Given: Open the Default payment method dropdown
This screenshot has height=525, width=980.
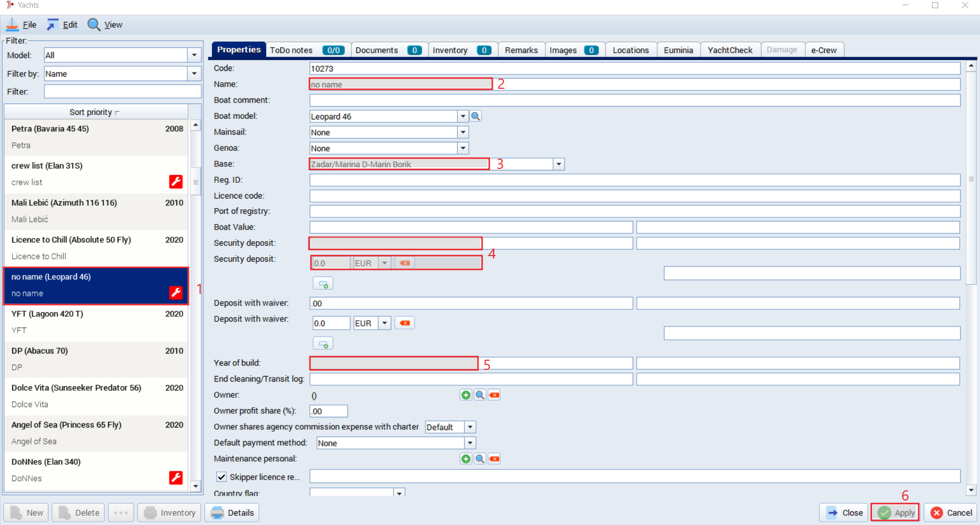Looking at the screenshot, I should click(x=470, y=443).
